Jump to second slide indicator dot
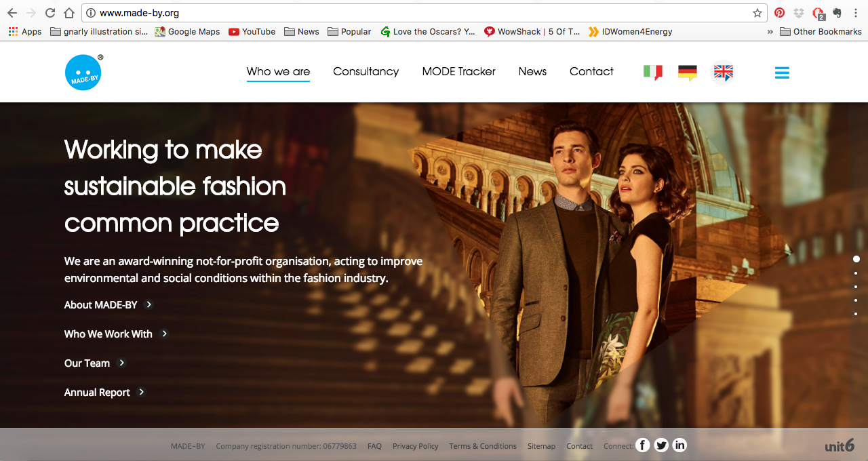 [856, 273]
